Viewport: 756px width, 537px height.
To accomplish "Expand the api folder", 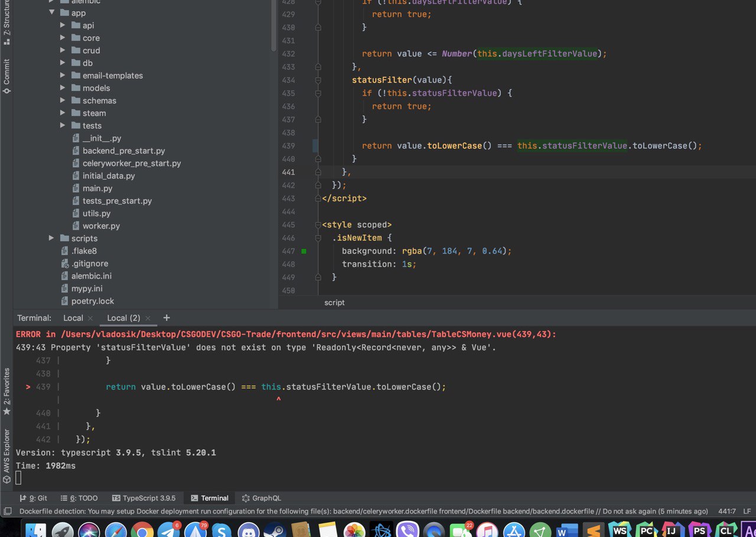I will pos(63,25).
